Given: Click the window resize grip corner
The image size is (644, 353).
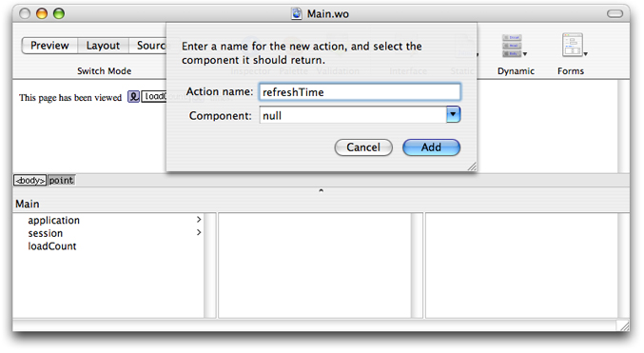Looking at the screenshot, I should point(624,326).
